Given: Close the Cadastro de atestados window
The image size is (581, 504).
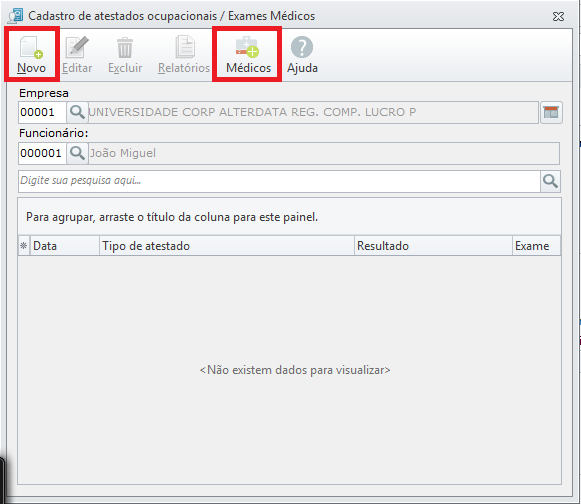Looking at the screenshot, I should [558, 16].
